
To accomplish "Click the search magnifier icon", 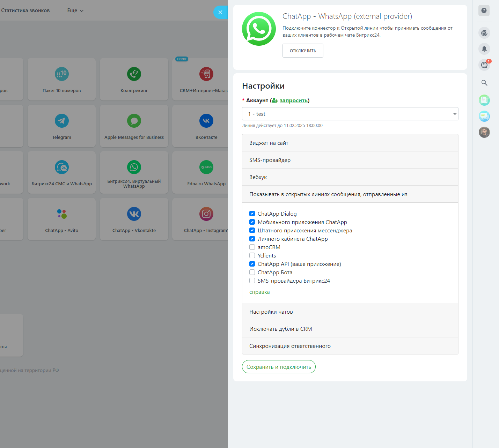I will (484, 83).
